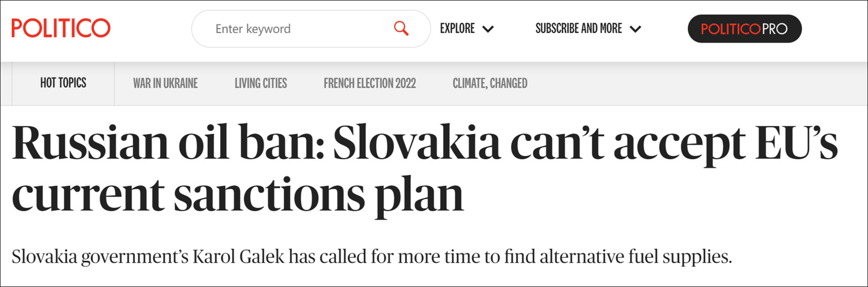The image size is (868, 287).
Task: Open the LIVING CITIES topic
Action: [261, 83]
